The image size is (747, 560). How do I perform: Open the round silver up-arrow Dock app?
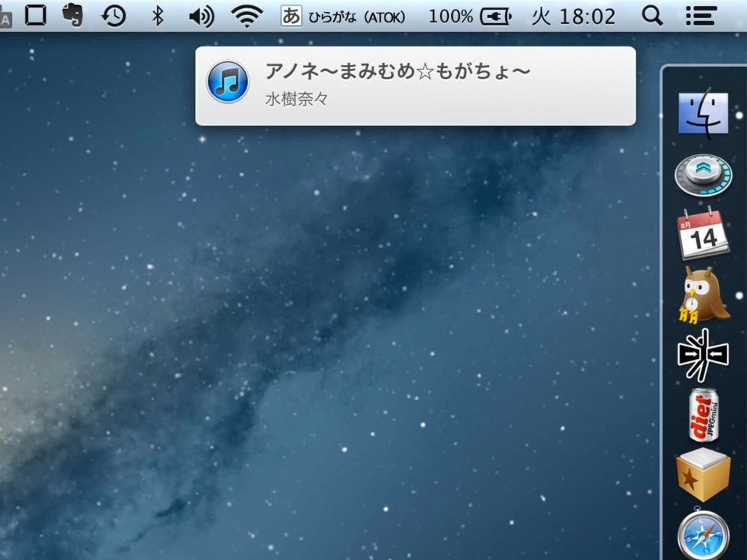703,174
